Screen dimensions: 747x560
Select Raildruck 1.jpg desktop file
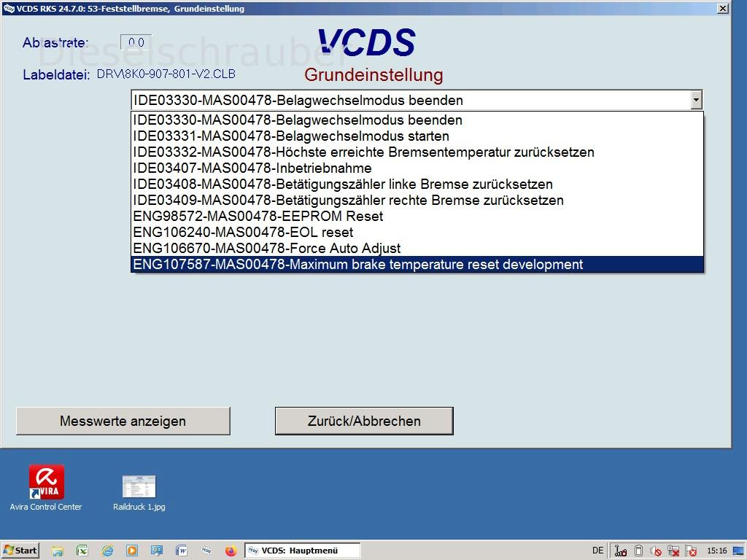(x=139, y=493)
